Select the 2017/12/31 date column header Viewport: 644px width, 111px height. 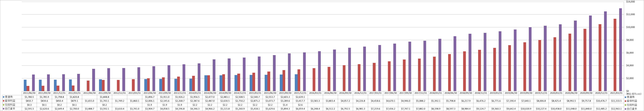coord(421,93)
